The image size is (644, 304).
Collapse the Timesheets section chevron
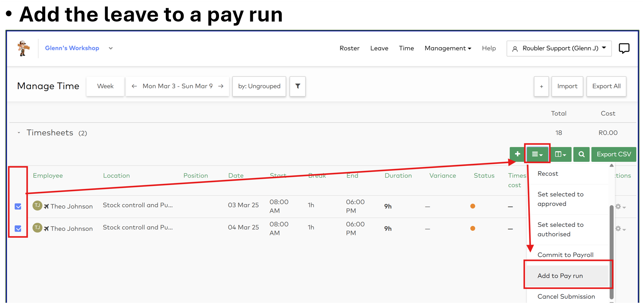point(19,132)
